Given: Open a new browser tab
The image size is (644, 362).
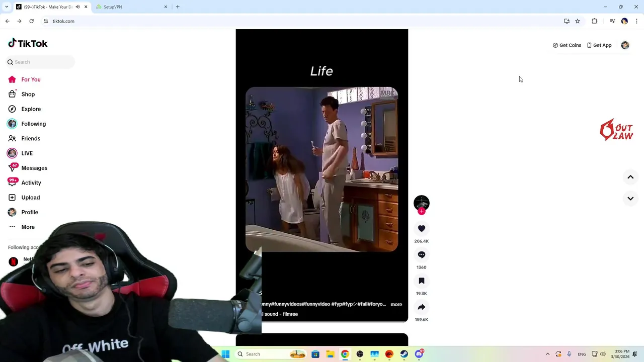Looking at the screenshot, I should [178, 7].
